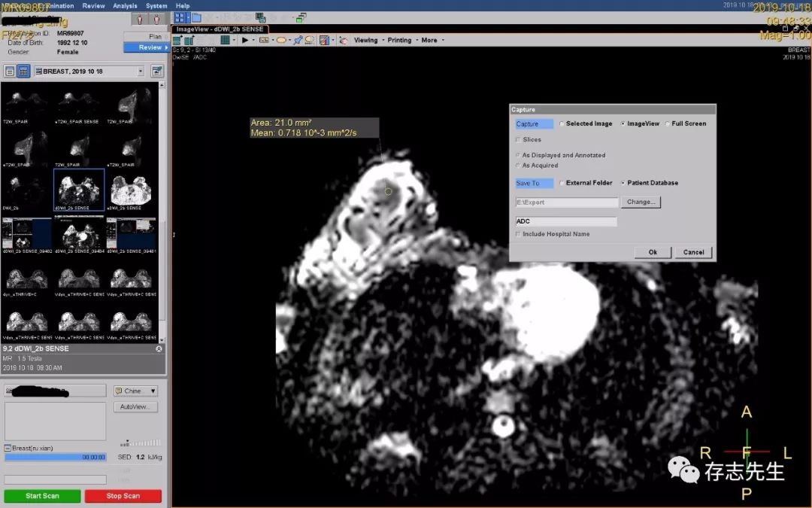Click the window layout icon in top toolbar
This screenshot has height=508, width=812.
180,17
